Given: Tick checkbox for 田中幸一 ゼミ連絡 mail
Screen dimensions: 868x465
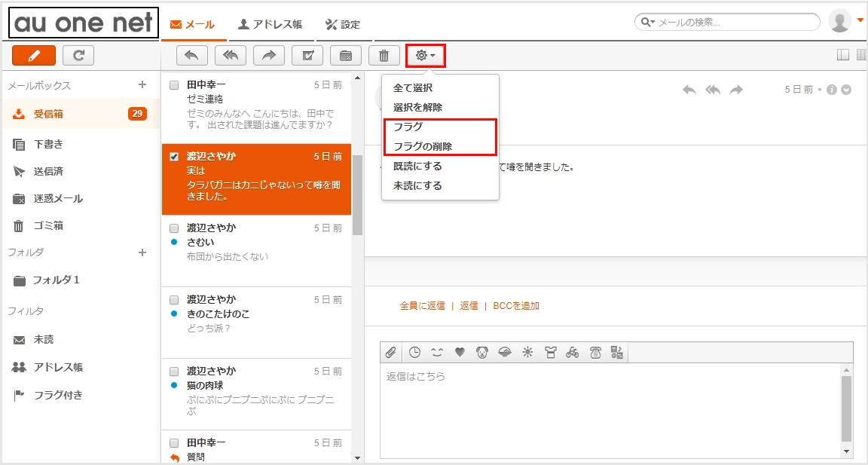Looking at the screenshot, I should (x=174, y=85).
